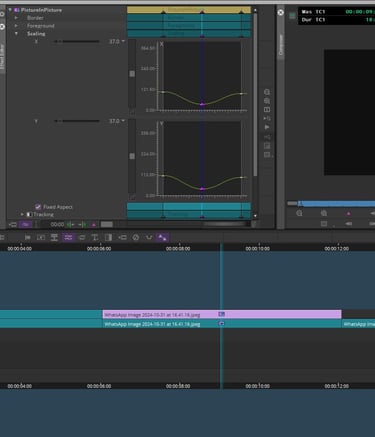The image size is (375, 437).
Task: Select the first keyframe on X scaling curve
Action: pos(163,92)
